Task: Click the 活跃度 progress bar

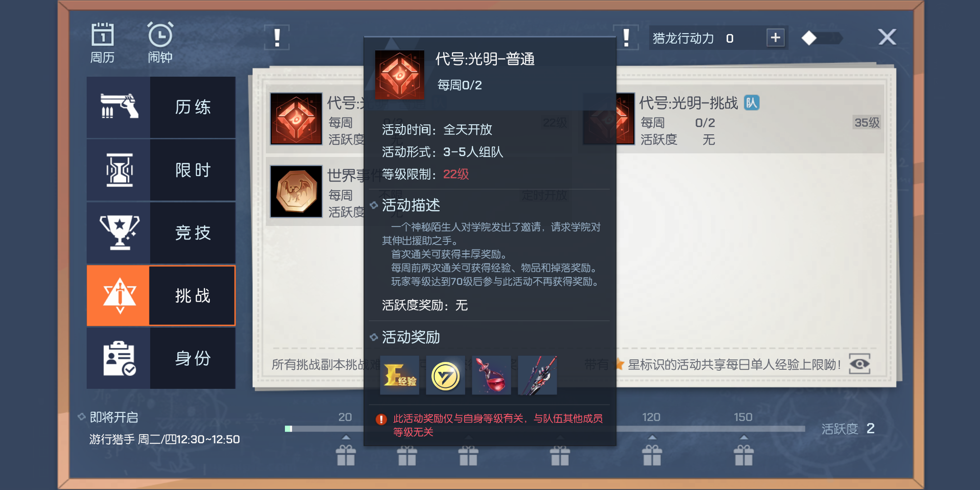Action: pyautogui.click(x=545, y=429)
